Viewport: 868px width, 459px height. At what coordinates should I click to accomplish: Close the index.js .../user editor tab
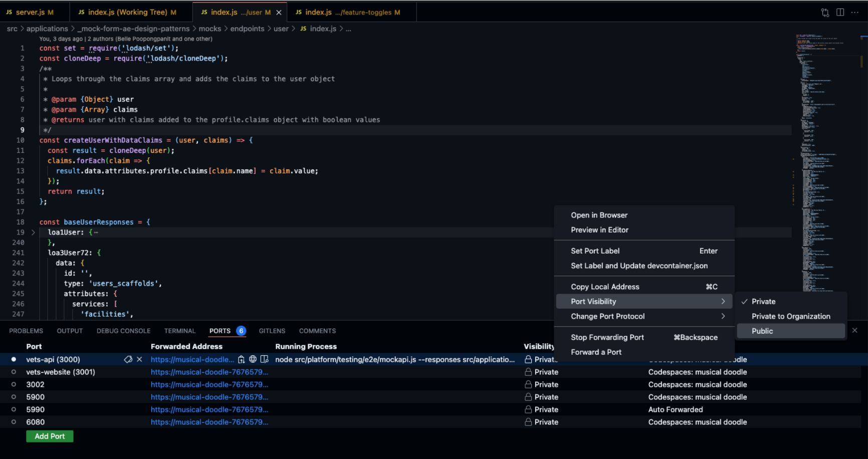(x=279, y=13)
